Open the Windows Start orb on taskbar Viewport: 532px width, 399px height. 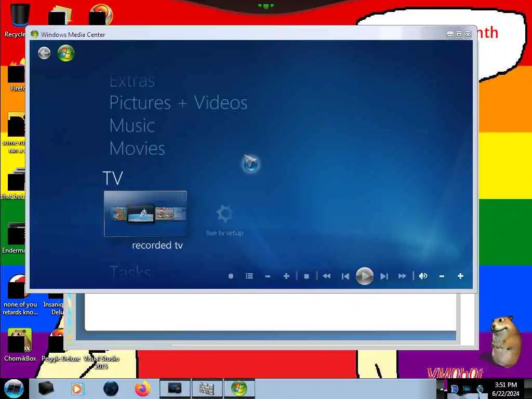point(14,389)
